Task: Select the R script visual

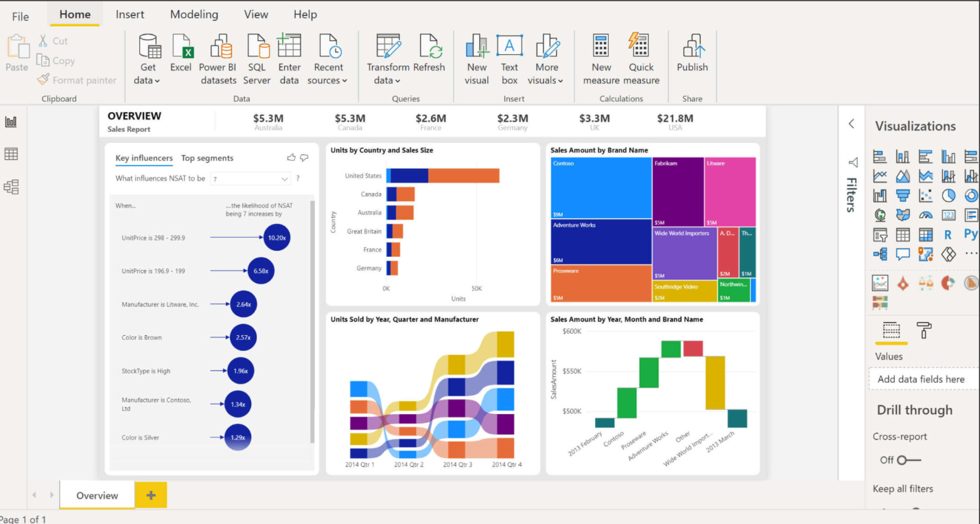Action: click(x=948, y=234)
